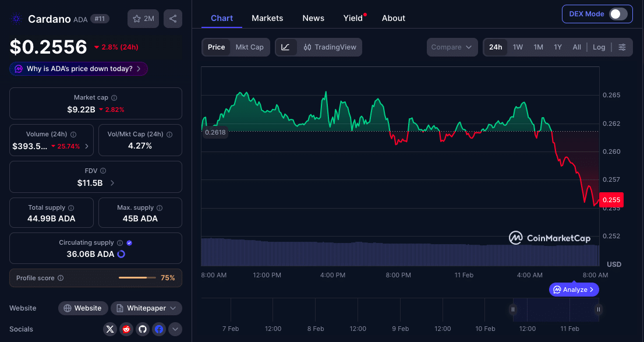Toggle logarithmic scale with Log
The width and height of the screenshot is (644, 342).
pos(599,47)
